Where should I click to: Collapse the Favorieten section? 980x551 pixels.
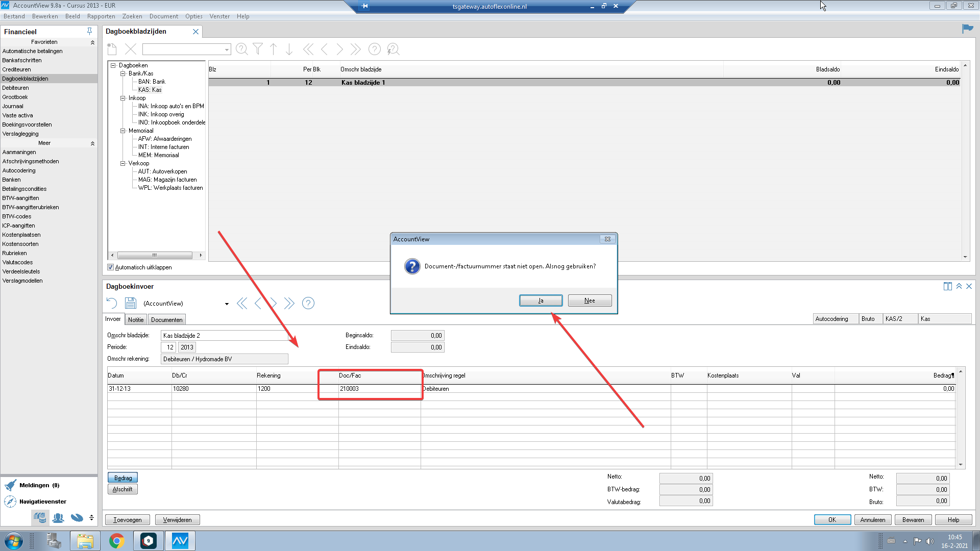(92, 42)
